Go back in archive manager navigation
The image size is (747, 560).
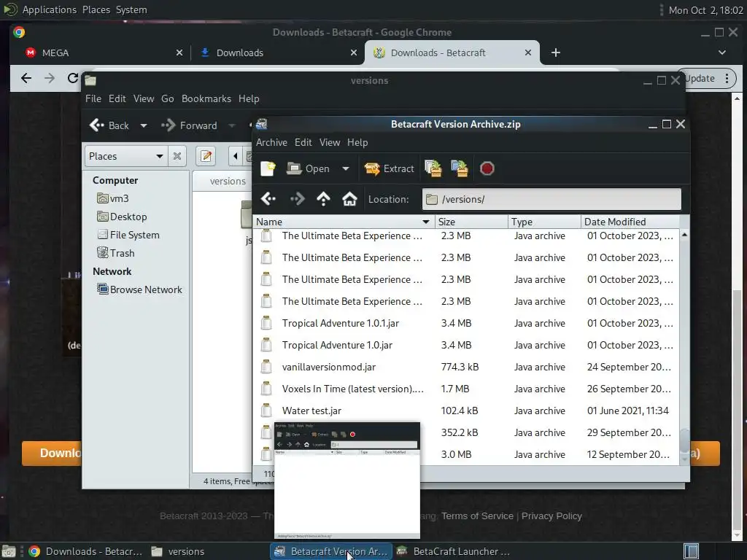tap(268, 198)
